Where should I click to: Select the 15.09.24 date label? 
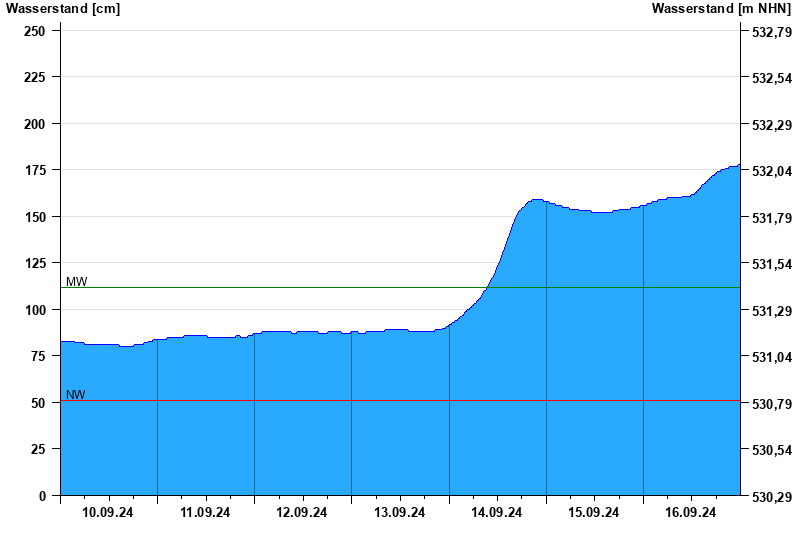point(593,512)
